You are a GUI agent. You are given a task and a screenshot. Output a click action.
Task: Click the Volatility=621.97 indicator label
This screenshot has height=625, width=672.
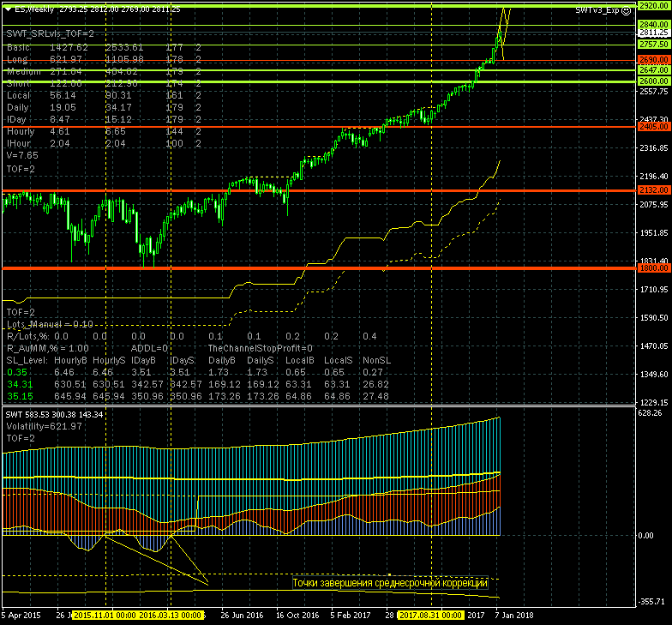(x=43, y=426)
